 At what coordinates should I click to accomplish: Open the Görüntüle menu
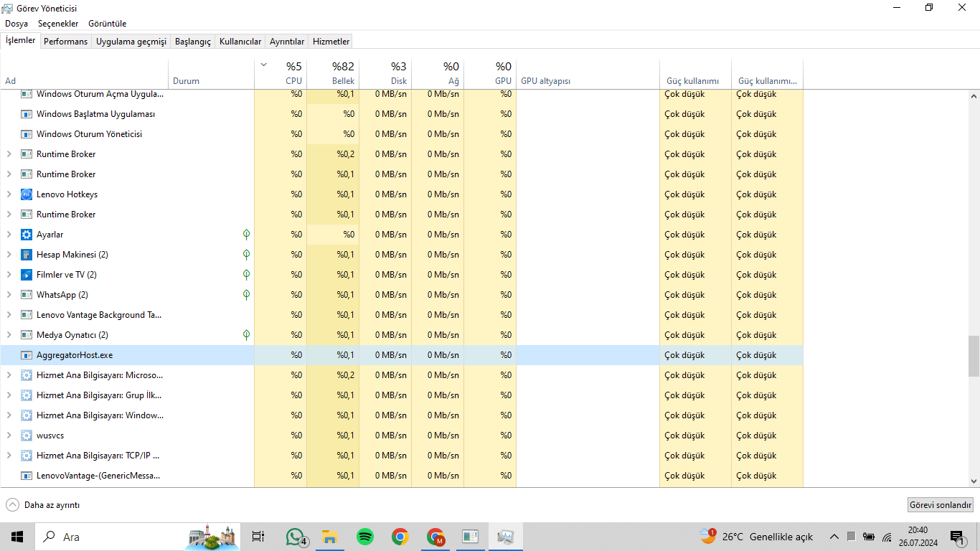(x=107, y=24)
